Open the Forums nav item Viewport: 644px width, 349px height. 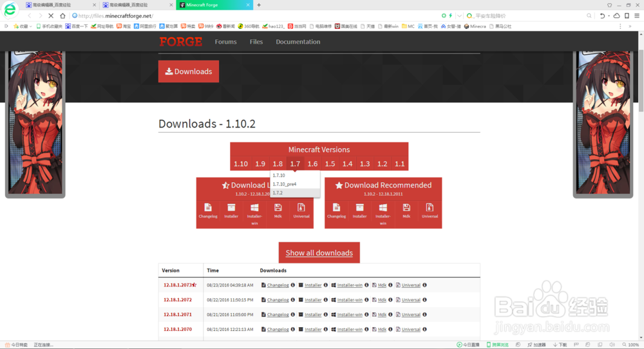point(225,41)
